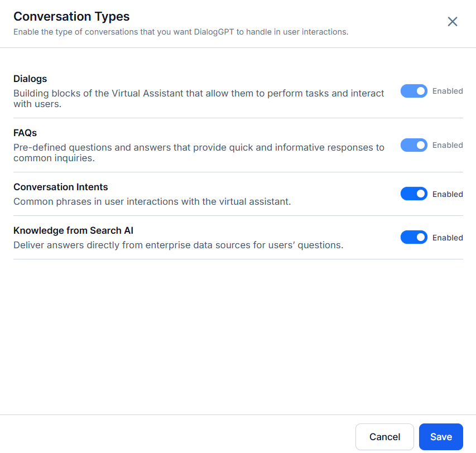Click the Enabled label beside Dialogs toggle

(x=448, y=91)
